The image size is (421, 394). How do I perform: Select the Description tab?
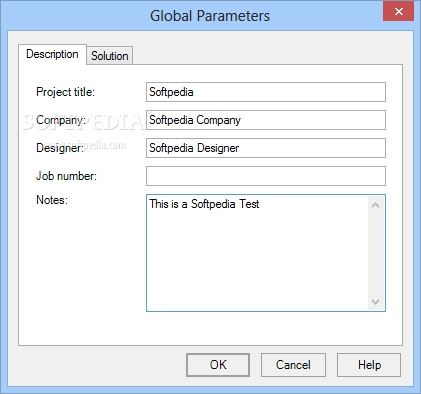52,54
